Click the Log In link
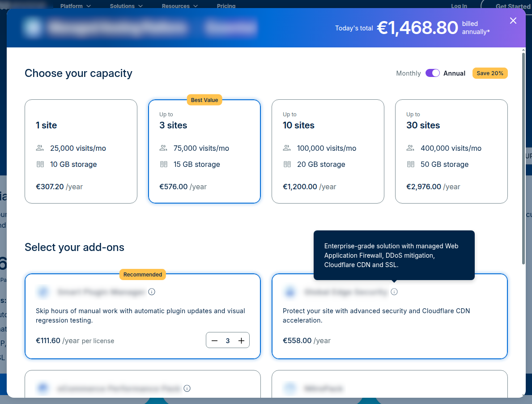This screenshot has height=404, width=532. [x=459, y=6]
